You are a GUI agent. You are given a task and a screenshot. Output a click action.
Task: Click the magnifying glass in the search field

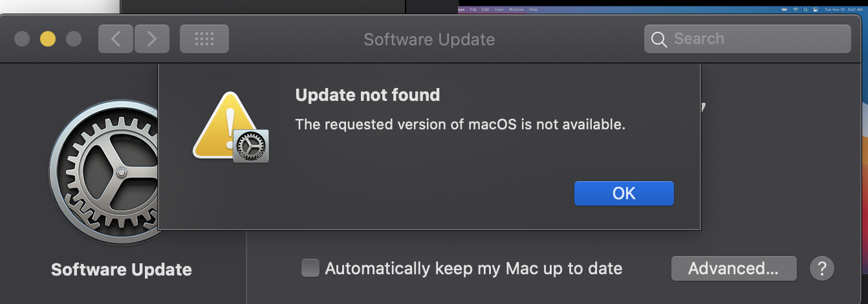[659, 39]
